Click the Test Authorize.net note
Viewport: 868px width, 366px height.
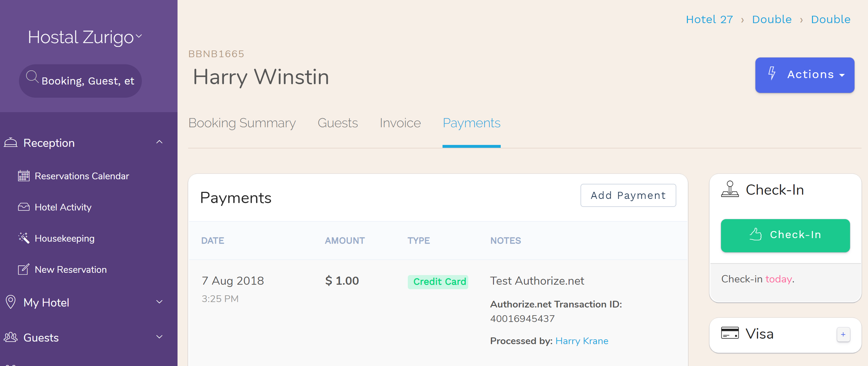point(537,281)
